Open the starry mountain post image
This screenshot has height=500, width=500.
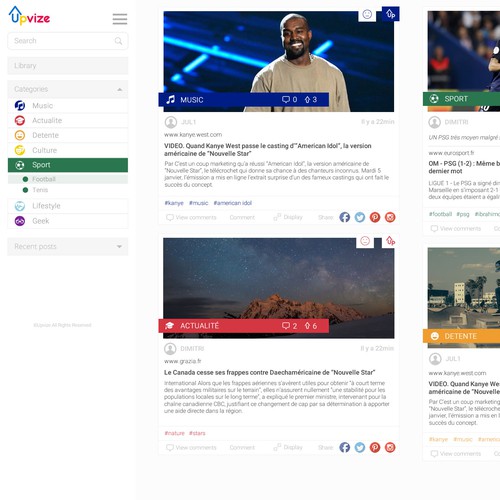pos(279,288)
